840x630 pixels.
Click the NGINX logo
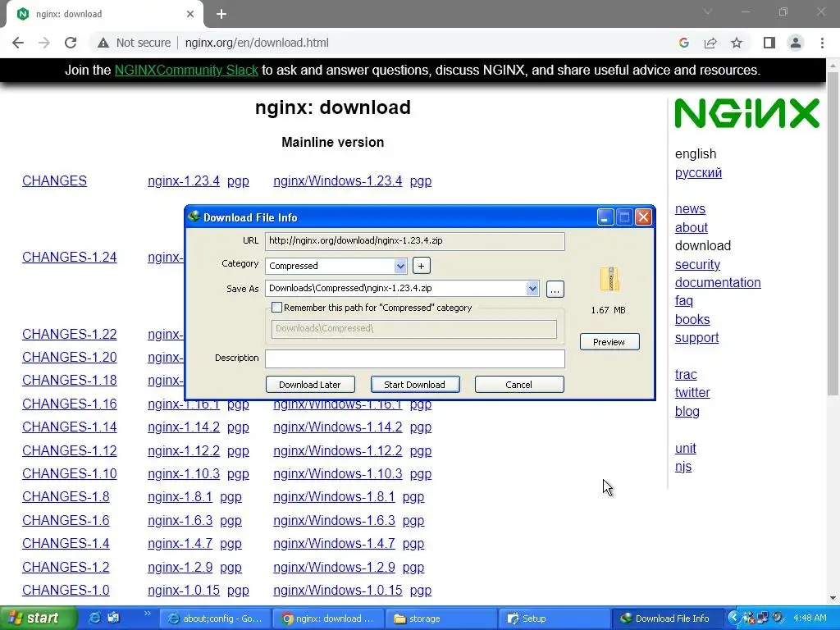tap(746, 113)
